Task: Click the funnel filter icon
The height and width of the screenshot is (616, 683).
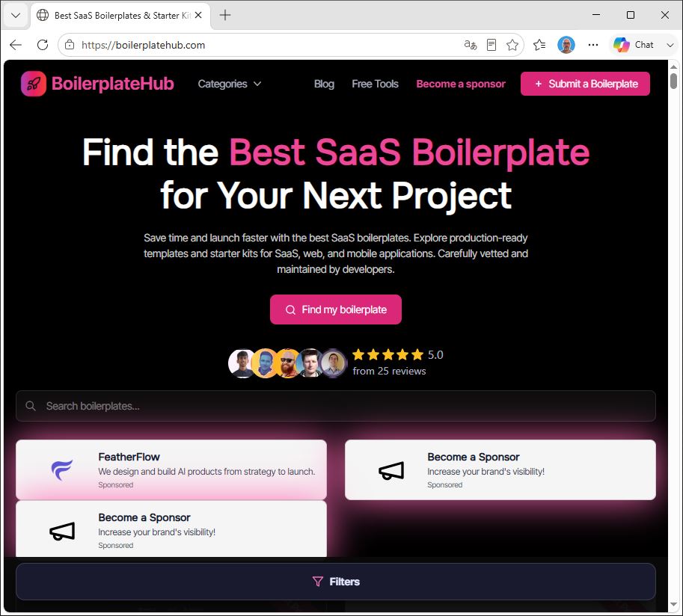Action: 318,582
